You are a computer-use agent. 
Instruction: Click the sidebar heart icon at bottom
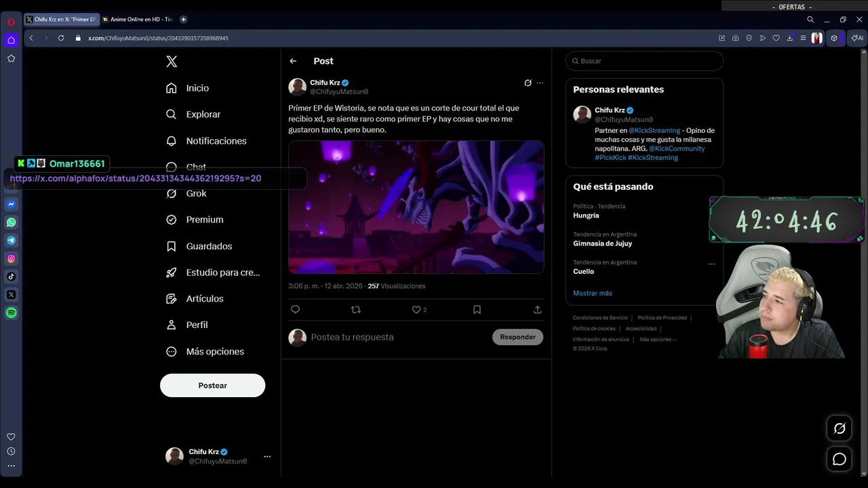11,436
